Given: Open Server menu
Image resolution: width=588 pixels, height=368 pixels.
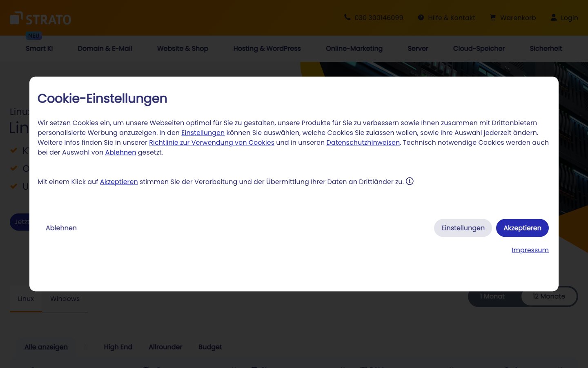Looking at the screenshot, I should (x=418, y=48).
